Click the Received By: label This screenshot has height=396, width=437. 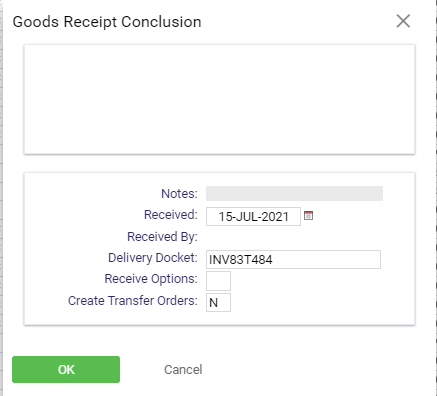(162, 237)
